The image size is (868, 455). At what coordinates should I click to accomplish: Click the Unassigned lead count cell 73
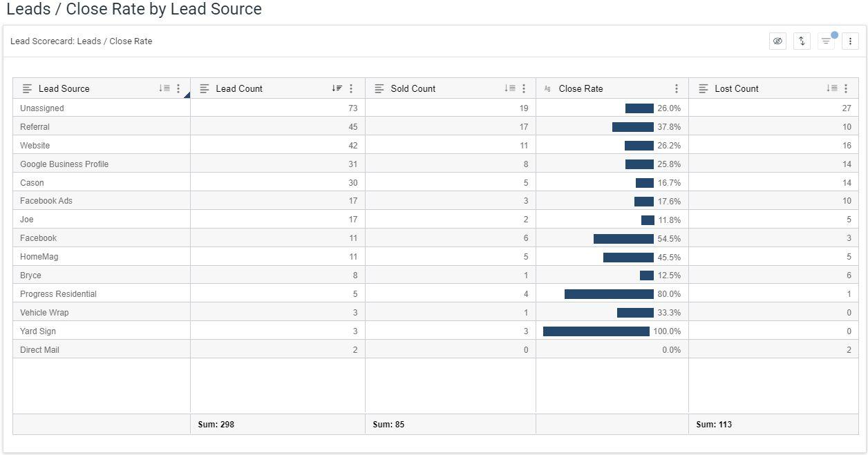pos(353,108)
